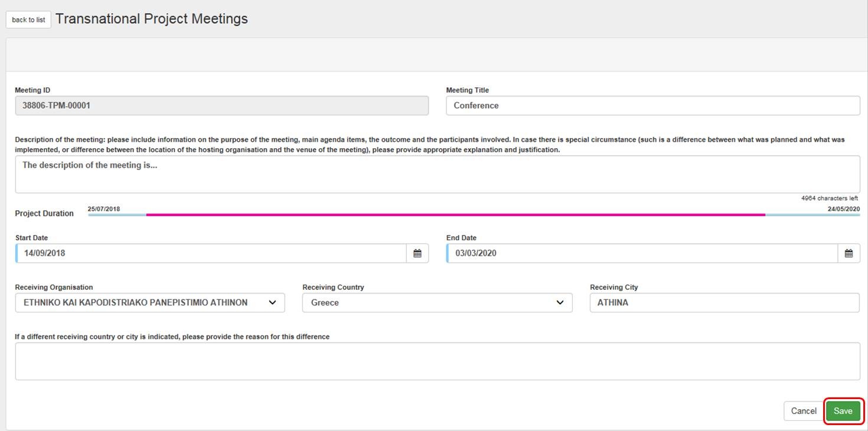Focus the reason for difference text area
Screen dimensions: 868x431
coord(437,361)
